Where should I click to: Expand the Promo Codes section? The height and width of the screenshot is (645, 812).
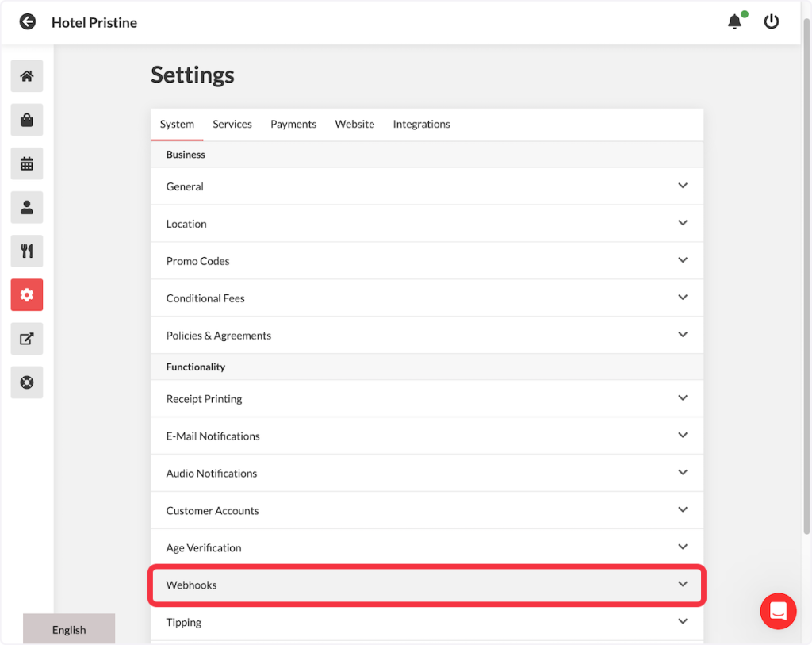coord(427,261)
